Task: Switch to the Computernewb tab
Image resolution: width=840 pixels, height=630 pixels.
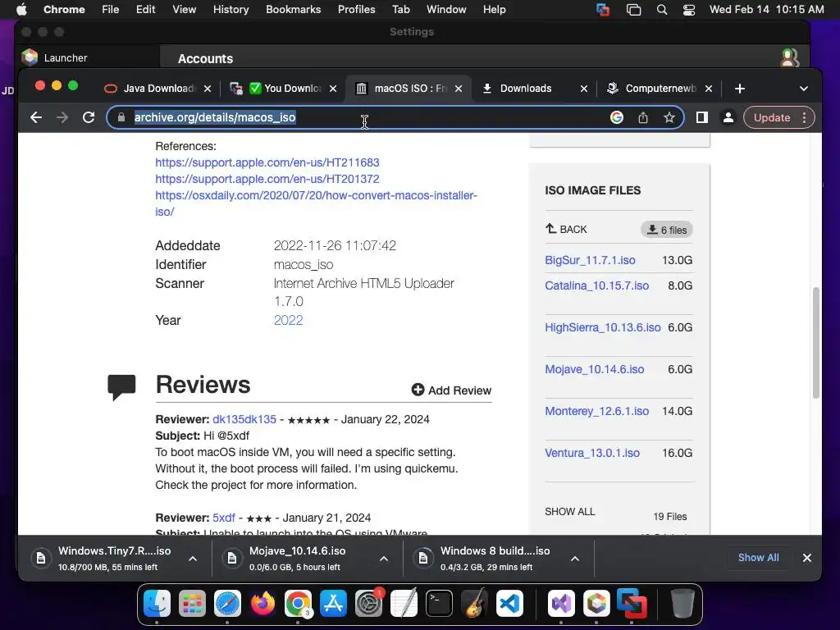Action: [660, 89]
